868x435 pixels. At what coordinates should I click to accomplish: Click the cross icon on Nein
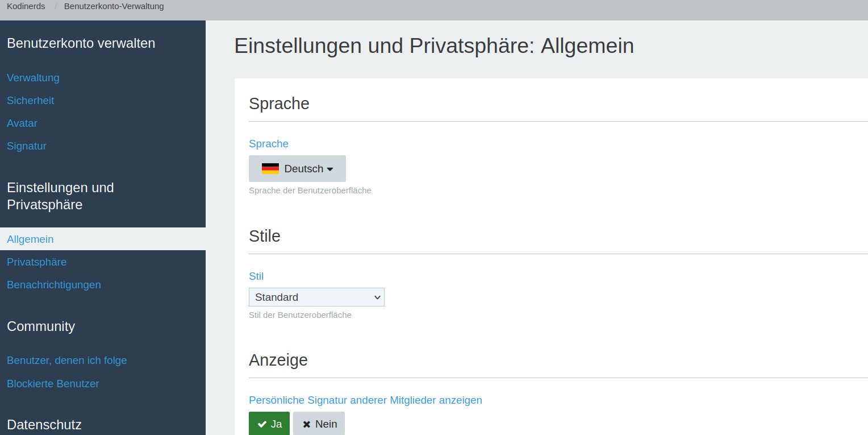pos(307,424)
